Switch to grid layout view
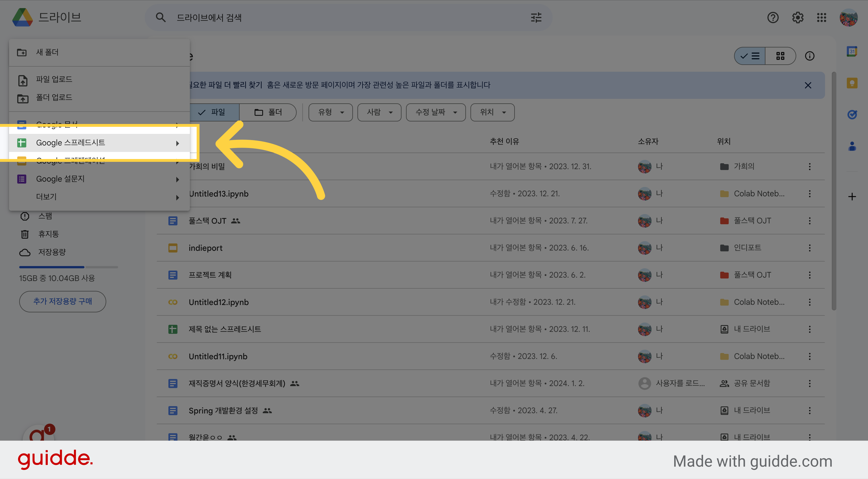Viewport: 868px width, 479px height. point(780,56)
